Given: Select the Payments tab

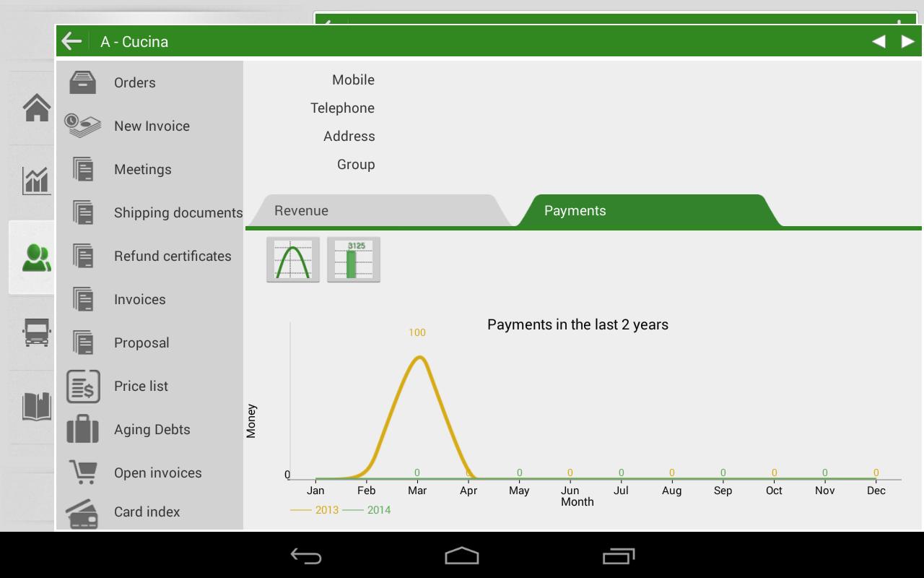Looking at the screenshot, I should click(x=575, y=211).
